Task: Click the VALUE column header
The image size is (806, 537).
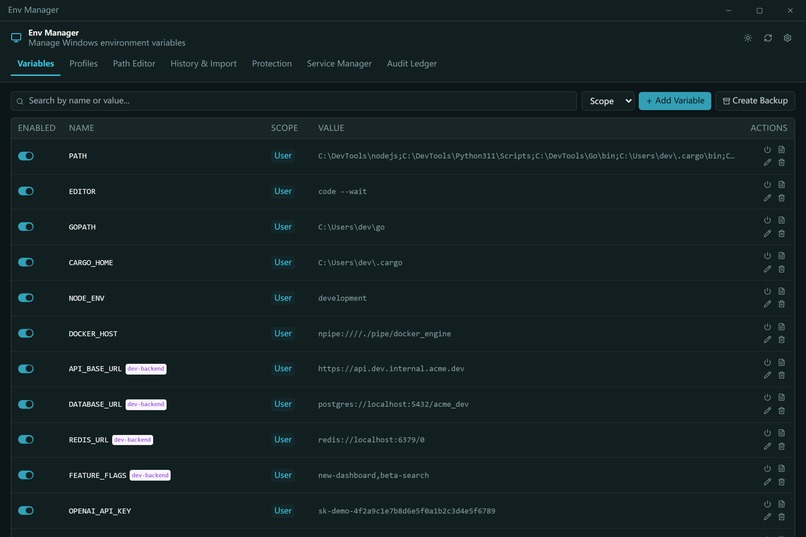Action: 331,128
